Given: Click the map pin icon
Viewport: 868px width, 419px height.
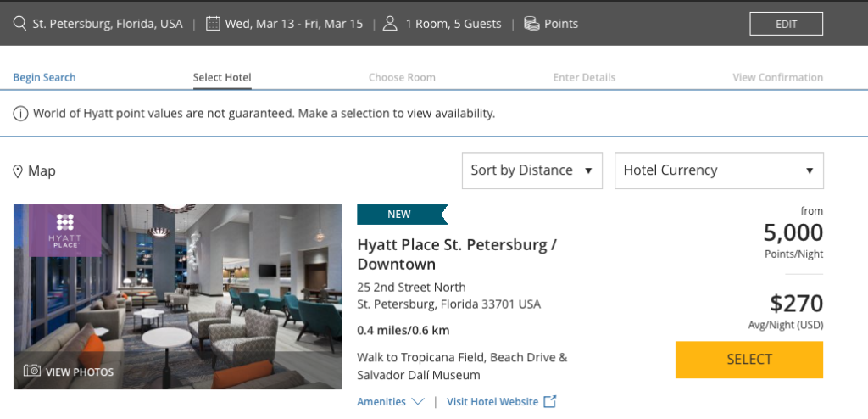Looking at the screenshot, I should point(18,171).
